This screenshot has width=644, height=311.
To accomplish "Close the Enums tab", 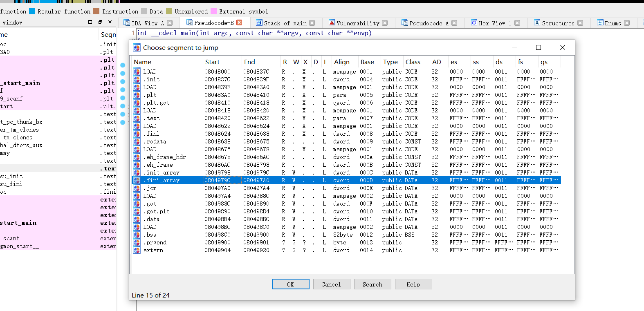I will point(627,23).
